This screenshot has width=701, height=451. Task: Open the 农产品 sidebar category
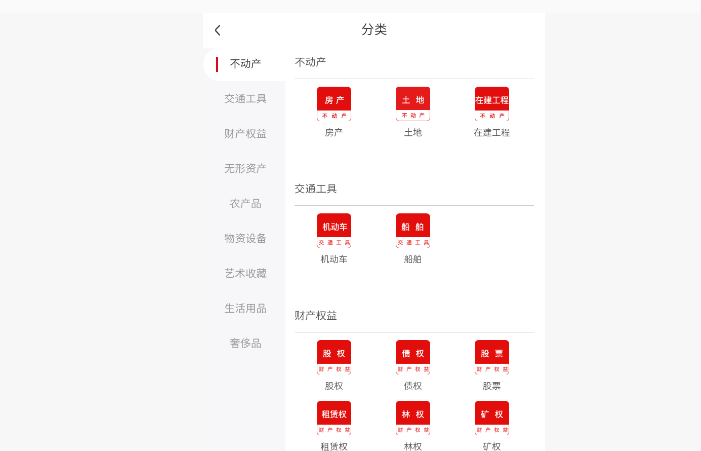245,204
